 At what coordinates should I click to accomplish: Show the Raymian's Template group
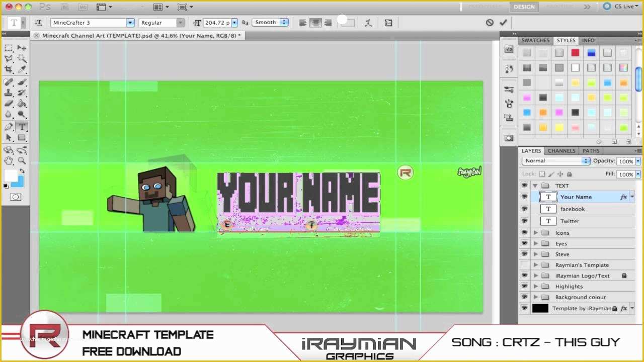click(x=524, y=265)
